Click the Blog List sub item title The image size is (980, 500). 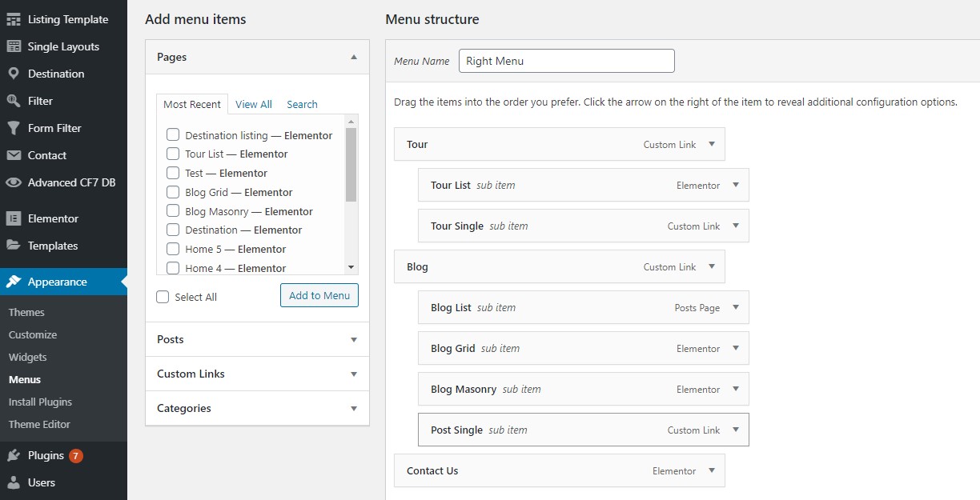tap(451, 308)
